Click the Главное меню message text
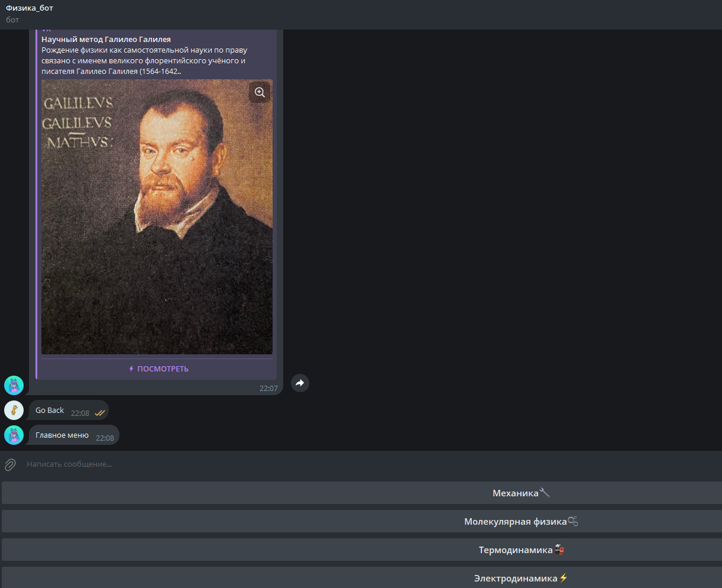This screenshot has height=588, width=722. coord(62,435)
